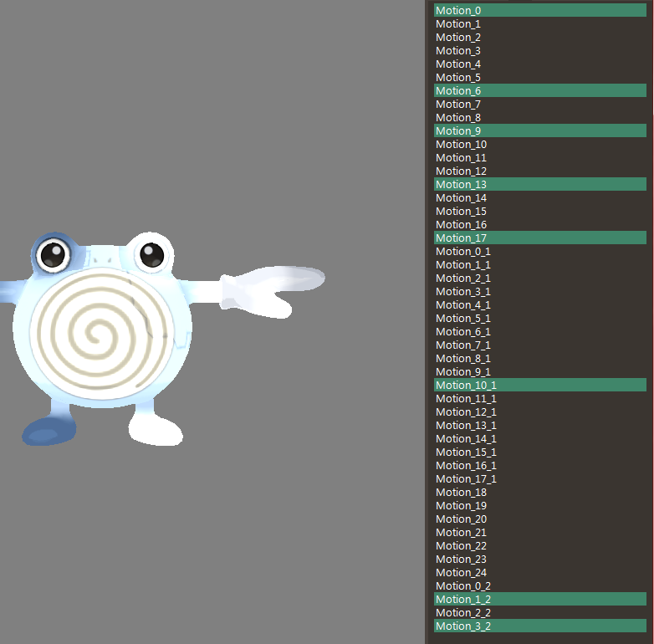The width and height of the screenshot is (654, 644).
Task: Choose Motion_8_1 from the list
Action: [539, 358]
